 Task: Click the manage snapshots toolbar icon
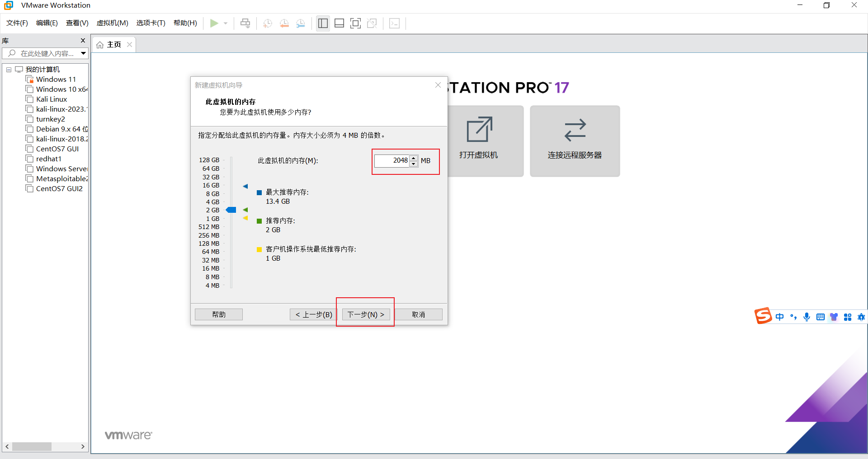click(301, 23)
